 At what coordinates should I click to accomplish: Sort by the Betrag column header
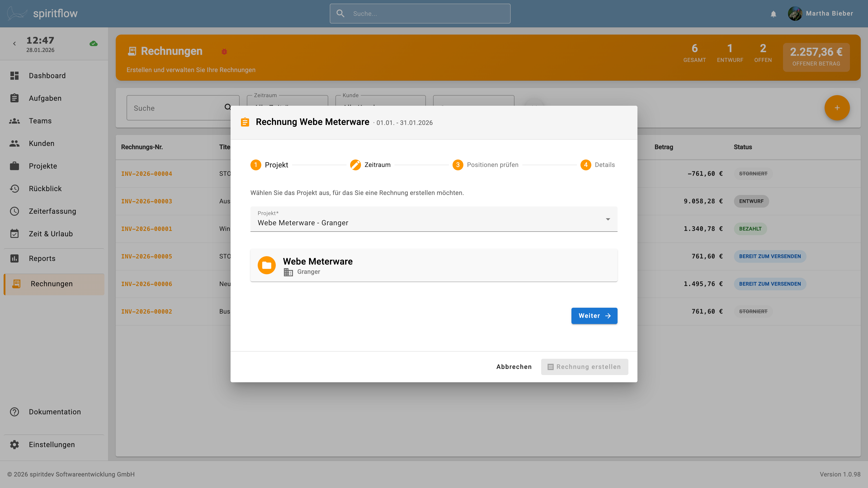663,147
